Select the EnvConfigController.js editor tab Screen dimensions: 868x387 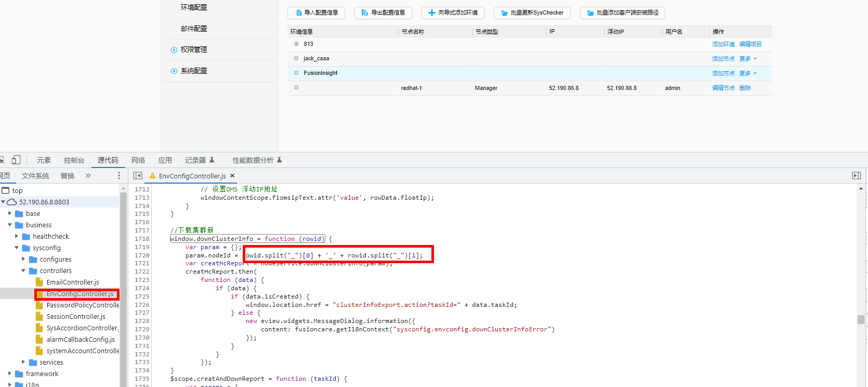[x=192, y=176]
